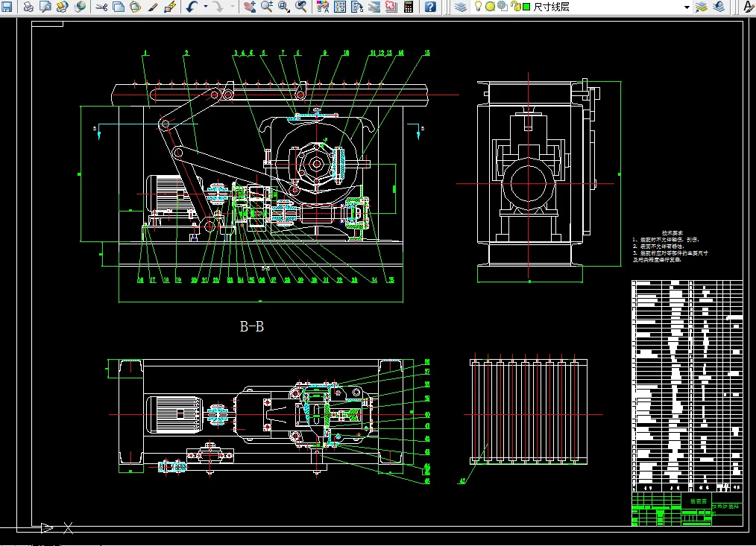Screen dimensions: 756x546
Task: Open the Block Editor lightning icon
Action: 170,6
